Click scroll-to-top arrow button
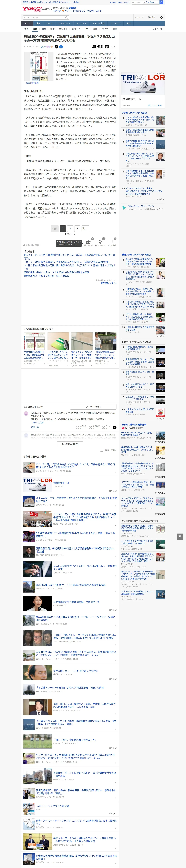 click(x=180, y=536)
